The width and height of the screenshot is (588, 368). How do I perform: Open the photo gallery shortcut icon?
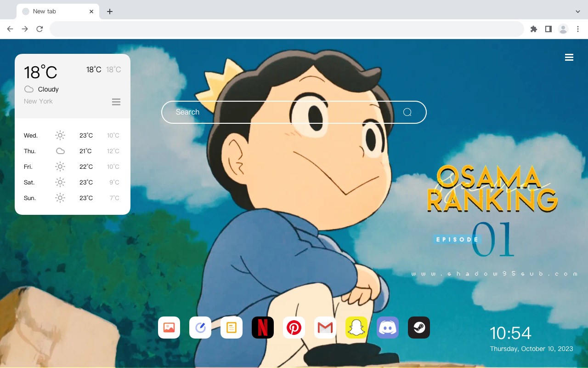pyautogui.click(x=169, y=328)
